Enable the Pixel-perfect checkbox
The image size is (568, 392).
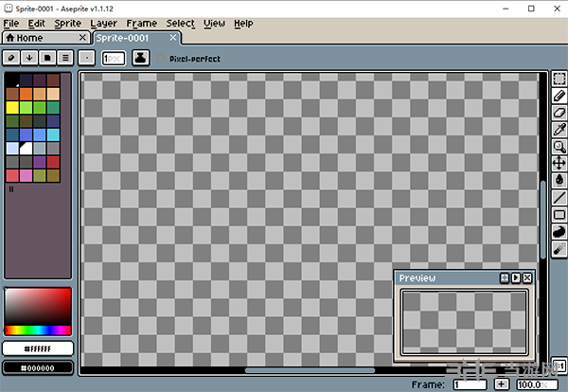tap(161, 59)
